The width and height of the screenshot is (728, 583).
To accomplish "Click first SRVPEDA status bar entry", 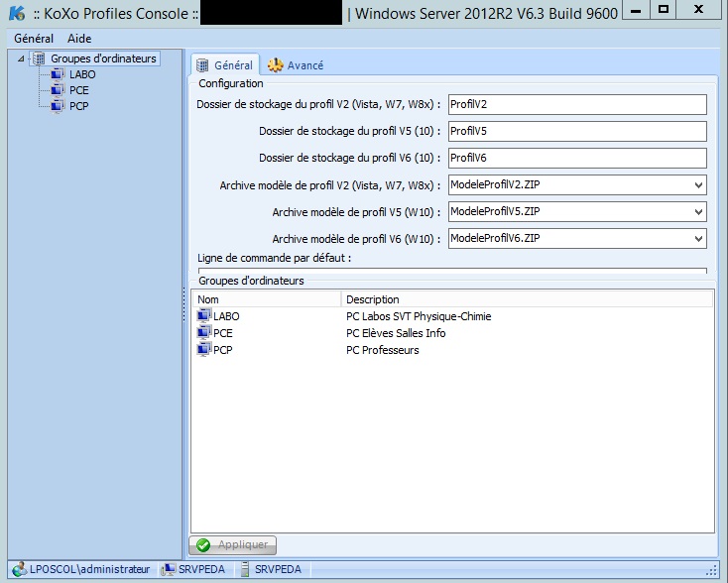I will pyautogui.click(x=201, y=569).
